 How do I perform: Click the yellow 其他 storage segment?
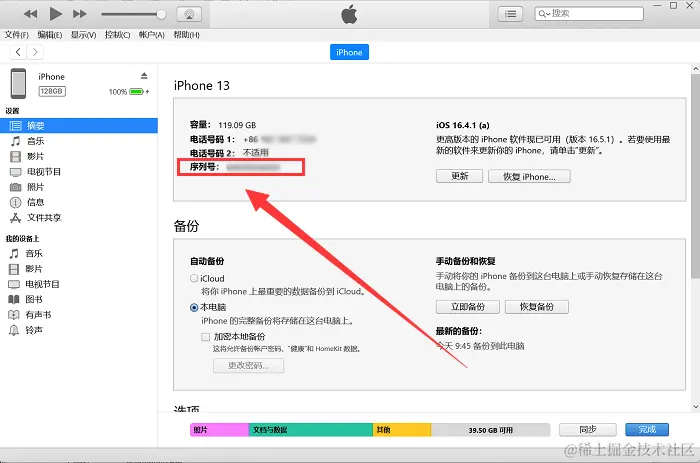[402, 430]
